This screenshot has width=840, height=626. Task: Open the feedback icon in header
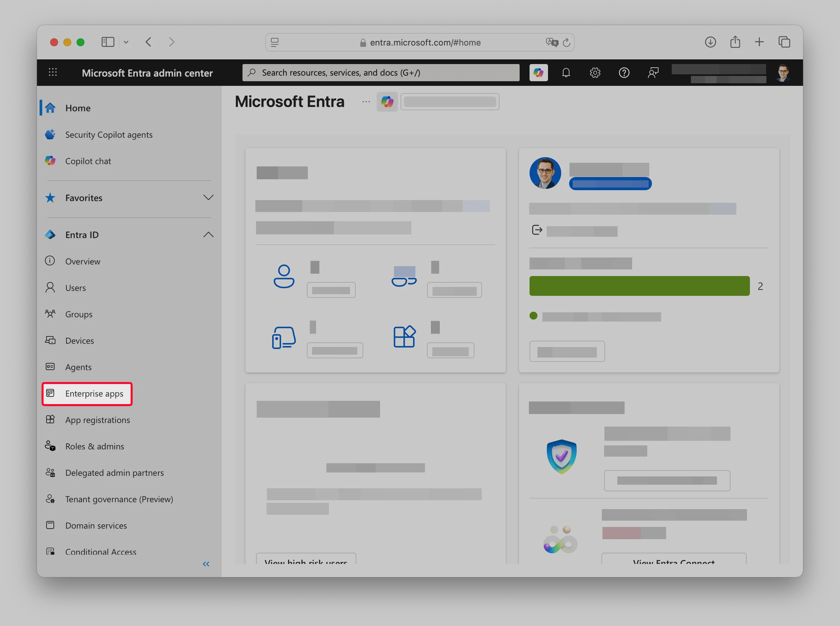pos(653,72)
